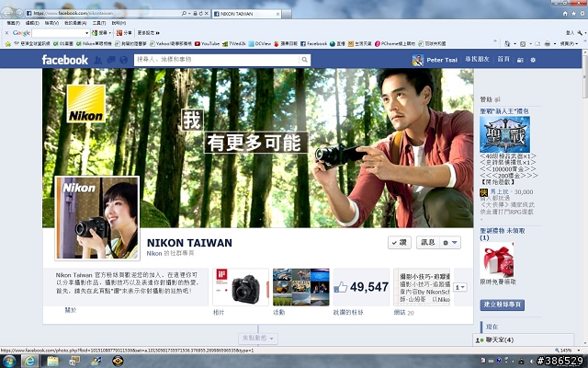Click the red gift box ad image

pos(497,259)
